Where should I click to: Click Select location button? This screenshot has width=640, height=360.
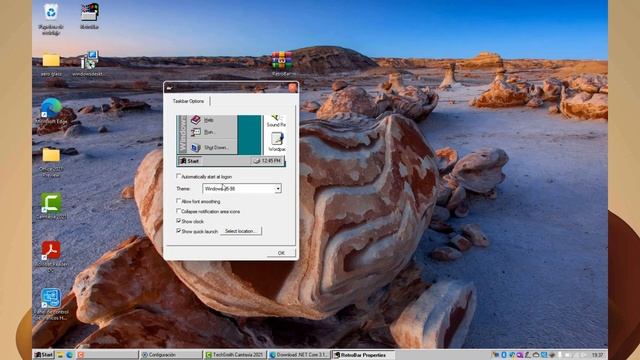click(240, 231)
